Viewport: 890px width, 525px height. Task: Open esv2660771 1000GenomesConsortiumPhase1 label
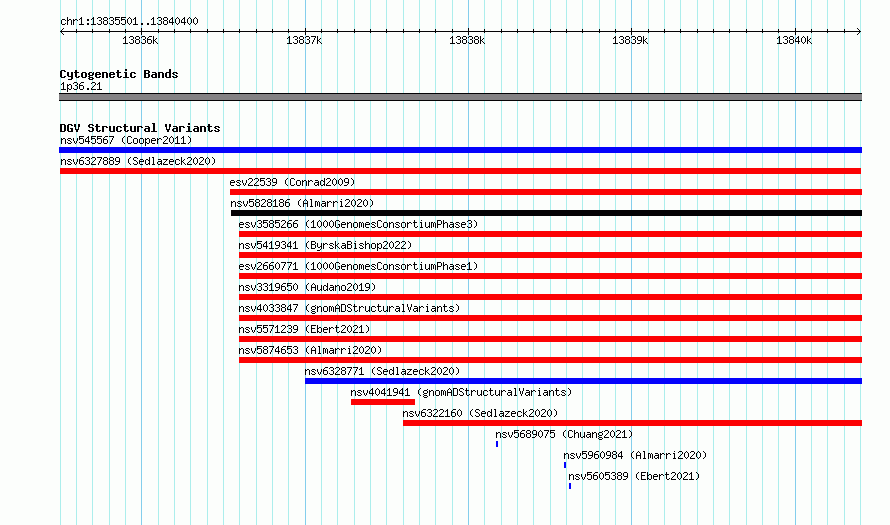[x=358, y=266]
